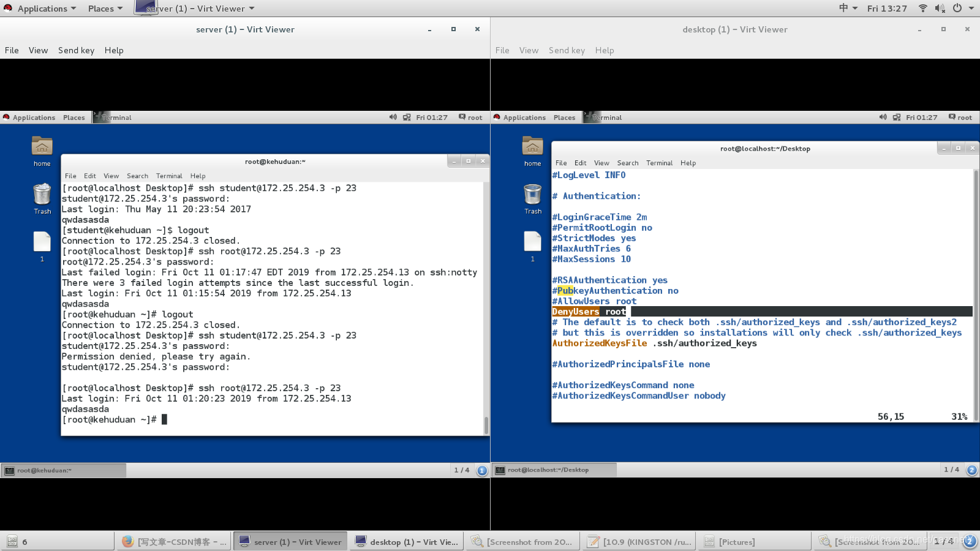The height and width of the screenshot is (551, 980).
Task: Click first taskbar item labeled 6
Action: tap(58, 541)
